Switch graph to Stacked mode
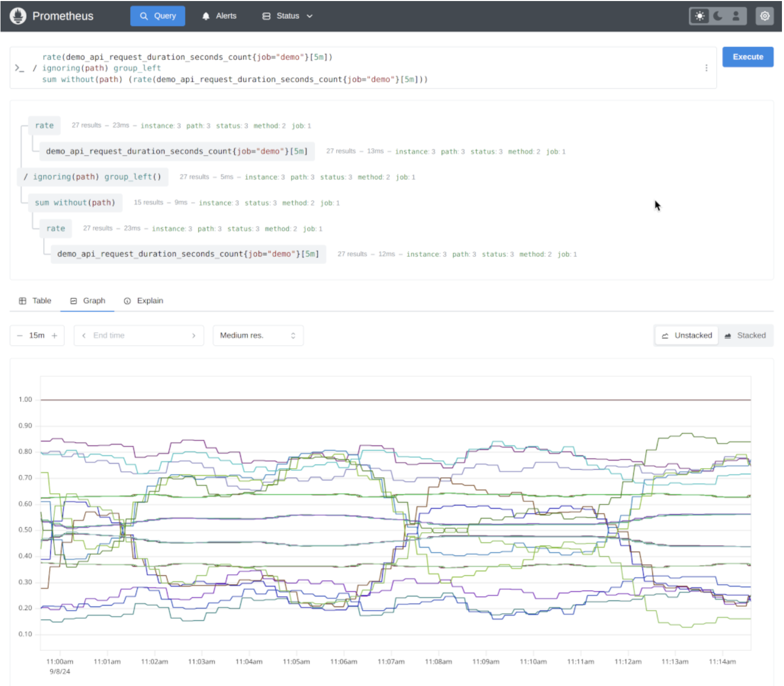Image resolution: width=784 pixels, height=686 pixels. (x=746, y=335)
